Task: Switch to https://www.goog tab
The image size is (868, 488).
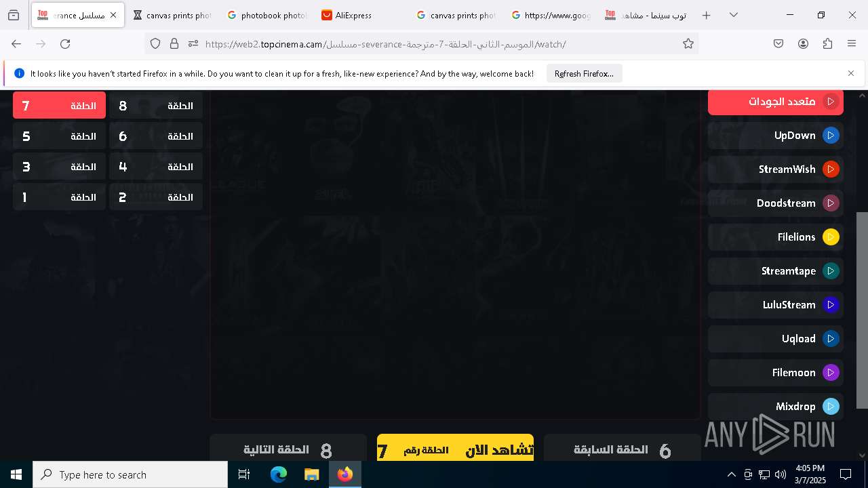Action: [x=551, y=15]
